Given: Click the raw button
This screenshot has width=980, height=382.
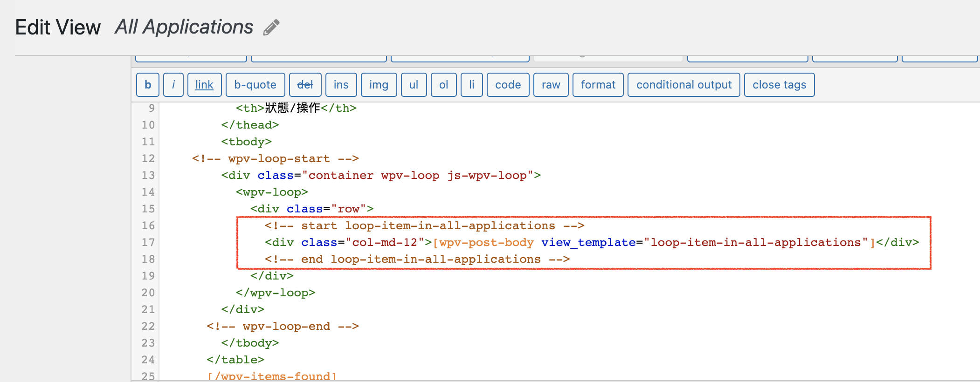Looking at the screenshot, I should point(551,85).
